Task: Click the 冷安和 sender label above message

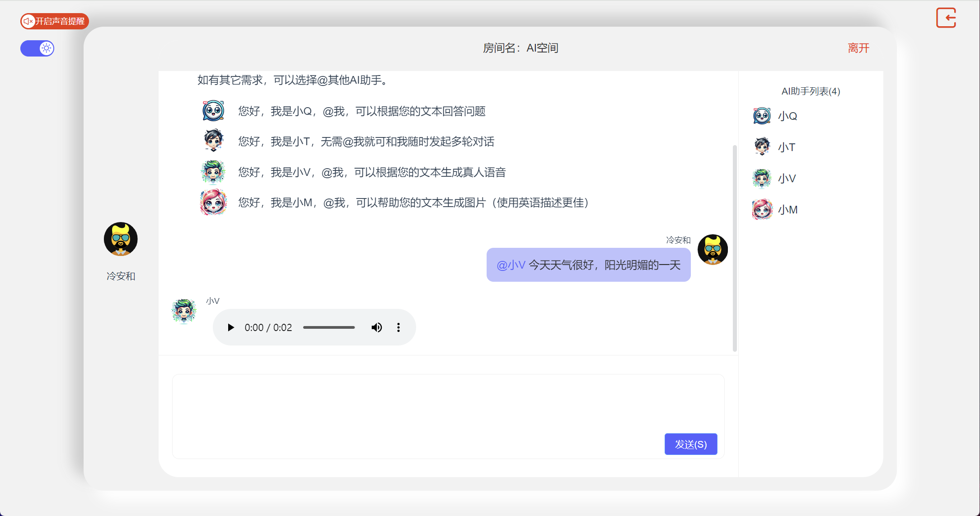Action: (x=678, y=240)
